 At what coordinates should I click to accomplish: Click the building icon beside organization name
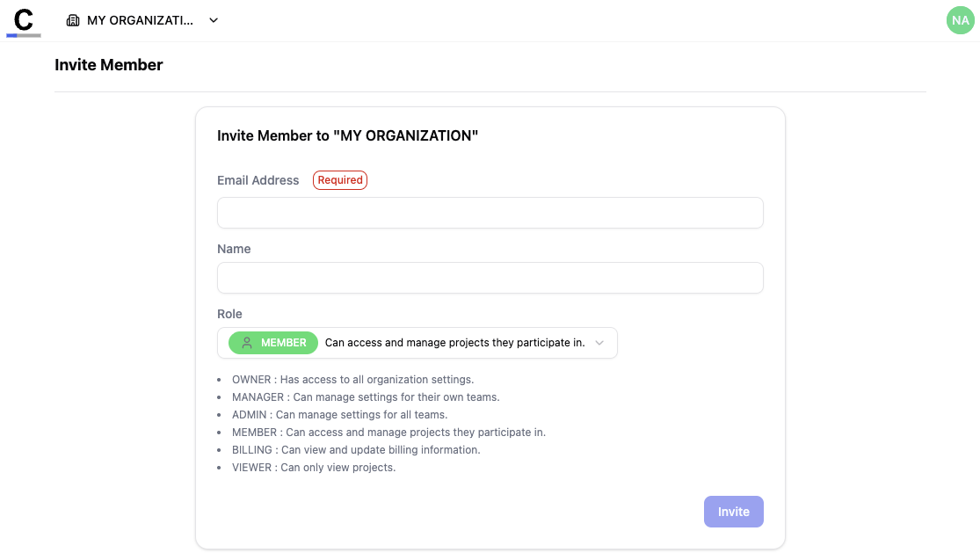pyautogui.click(x=71, y=19)
